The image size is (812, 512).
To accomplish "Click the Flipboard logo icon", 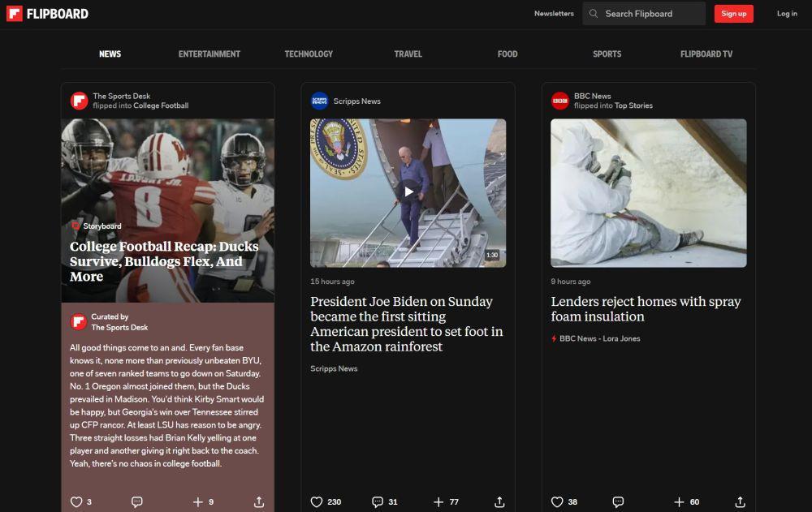I will tap(15, 14).
